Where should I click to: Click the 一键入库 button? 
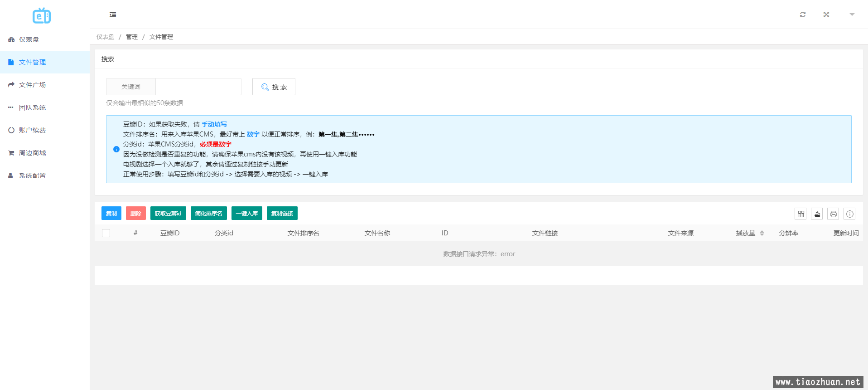click(x=247, y=213)
